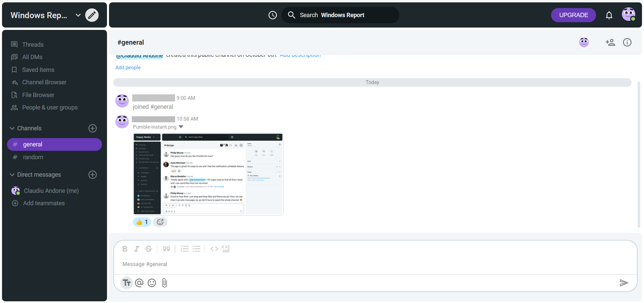644x303 pixels.
Task: Collapse the Pumble-instant.png attachment
Action: (x=181, y=127)
